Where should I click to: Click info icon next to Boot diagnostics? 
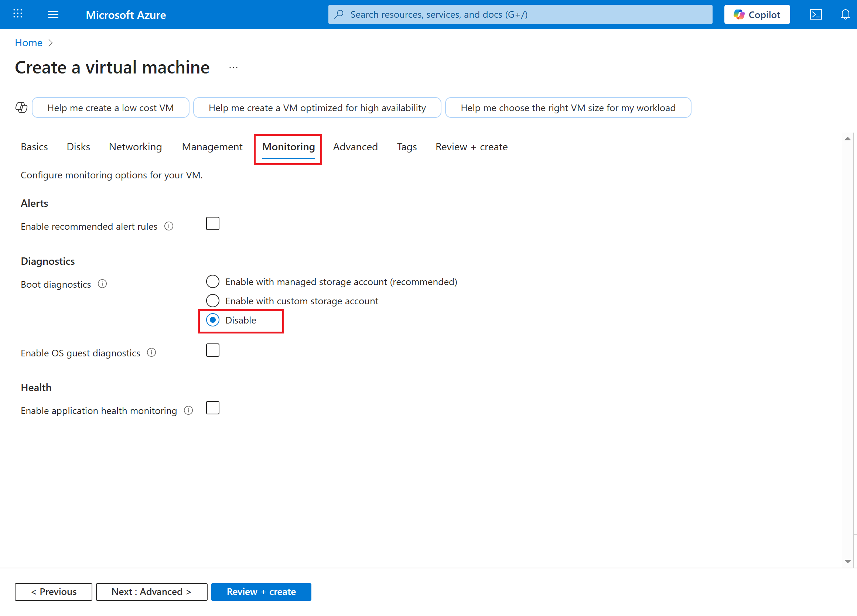click(102, 284)
